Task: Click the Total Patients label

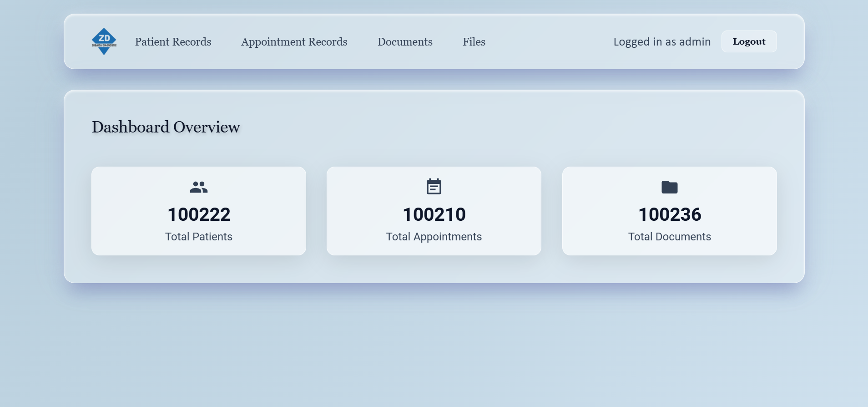Action: pyautogui.click(x=199, y=237)
